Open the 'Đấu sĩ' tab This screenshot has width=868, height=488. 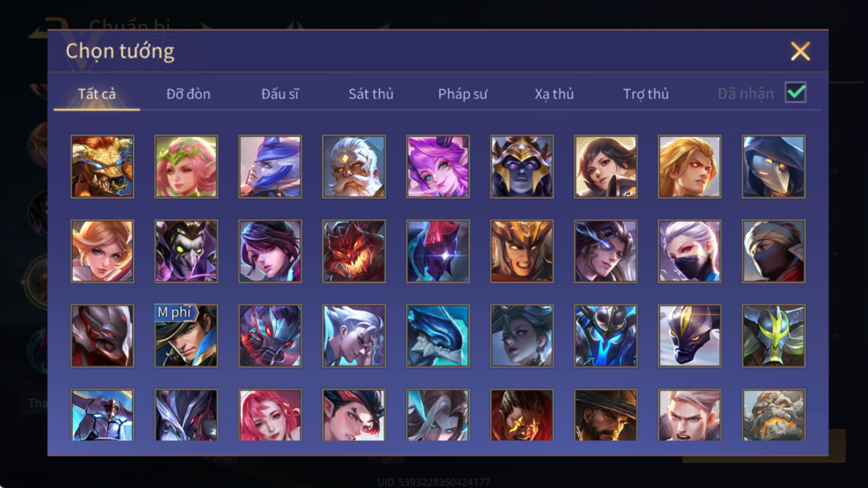coord(280,94)
